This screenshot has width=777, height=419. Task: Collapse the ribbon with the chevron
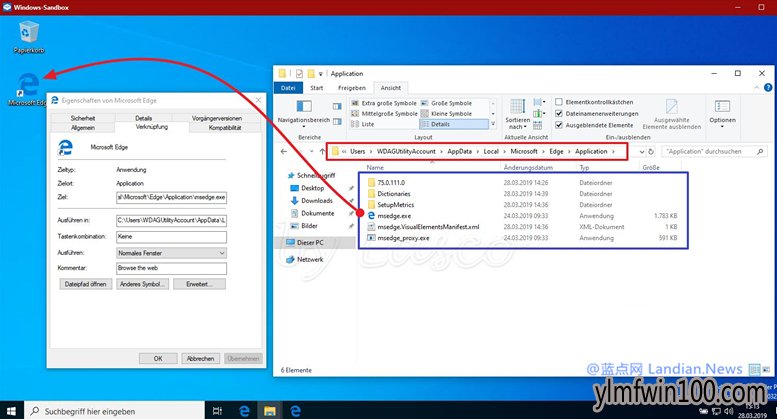[x=757, y=88]
